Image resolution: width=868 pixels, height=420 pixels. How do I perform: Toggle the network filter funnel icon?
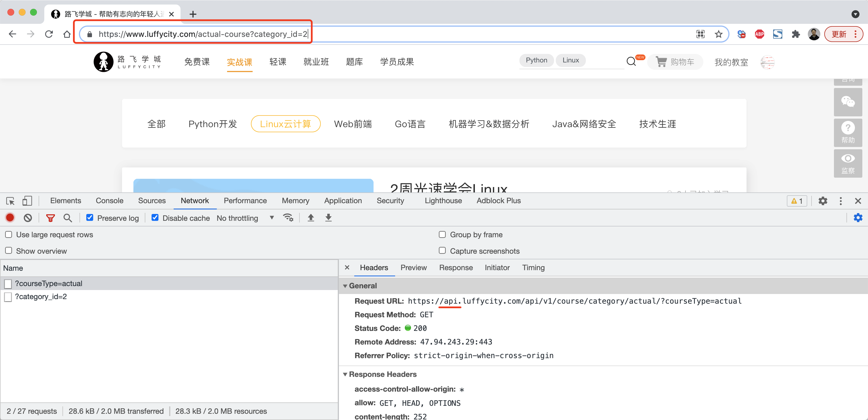coord(50,218)
